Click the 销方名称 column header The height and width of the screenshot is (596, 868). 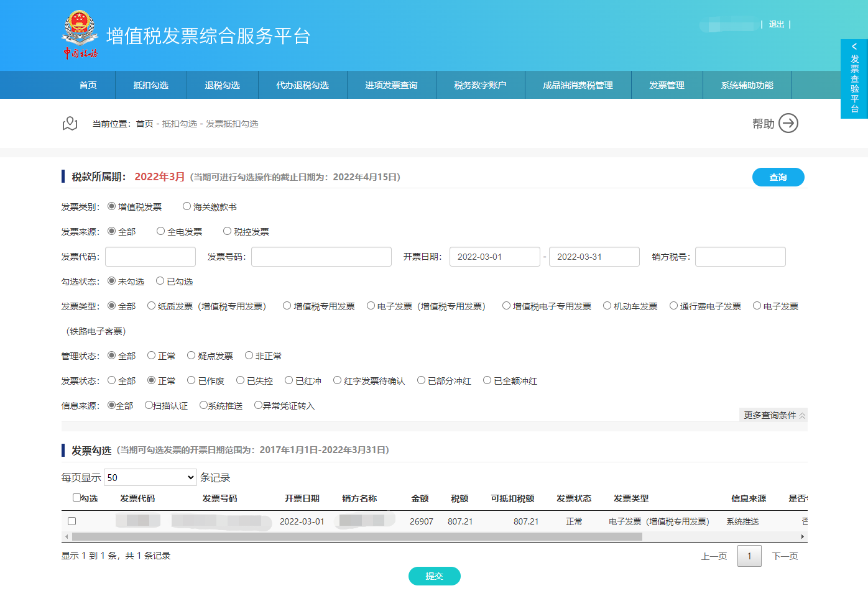(x=359, y=498)
